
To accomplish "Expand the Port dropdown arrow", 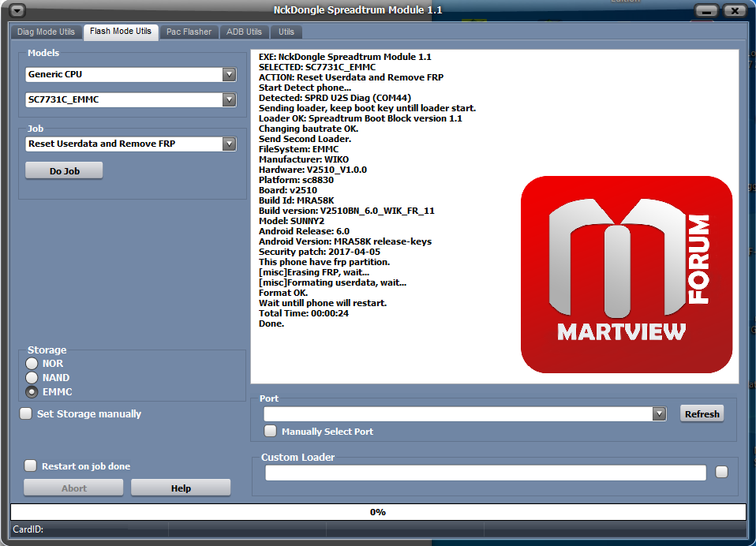I will coord(659,413).
